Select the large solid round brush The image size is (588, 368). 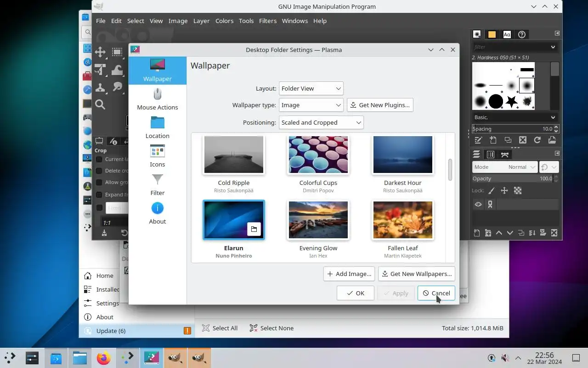pyautogui.click(x=496, y=101)
